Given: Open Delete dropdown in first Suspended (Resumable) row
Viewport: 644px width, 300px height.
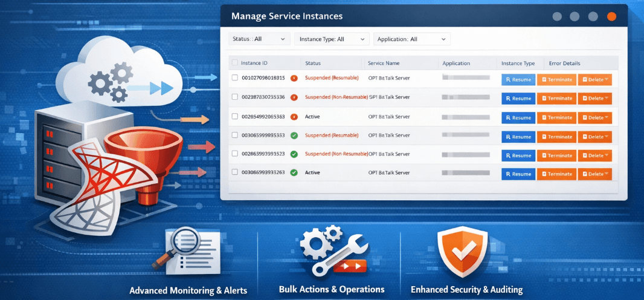Looking at the screenshot, I should click(594, 80).
